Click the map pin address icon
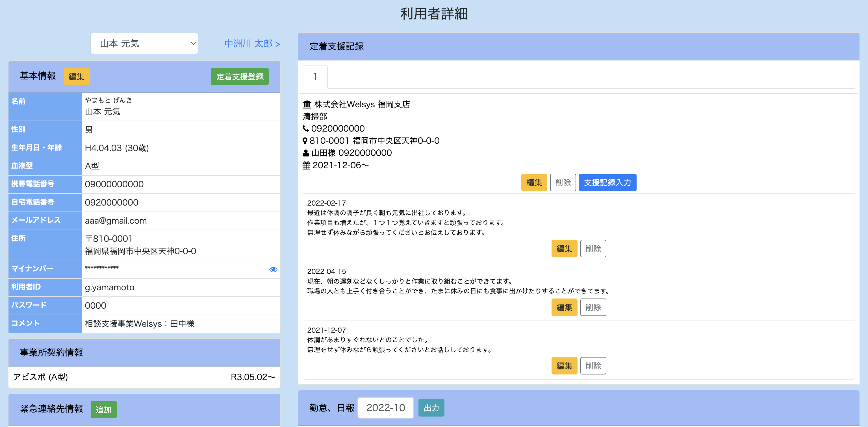The image size is (868, 427). (305, 141)
